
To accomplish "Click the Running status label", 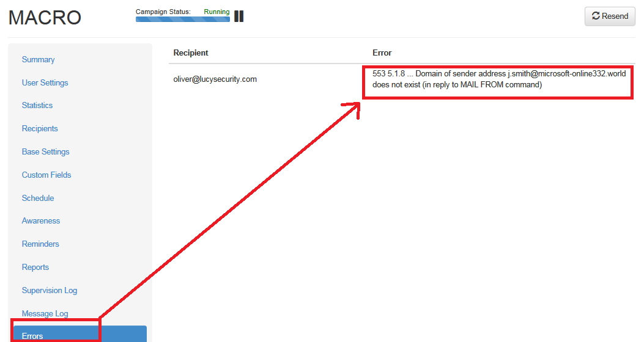I will 217,12.
